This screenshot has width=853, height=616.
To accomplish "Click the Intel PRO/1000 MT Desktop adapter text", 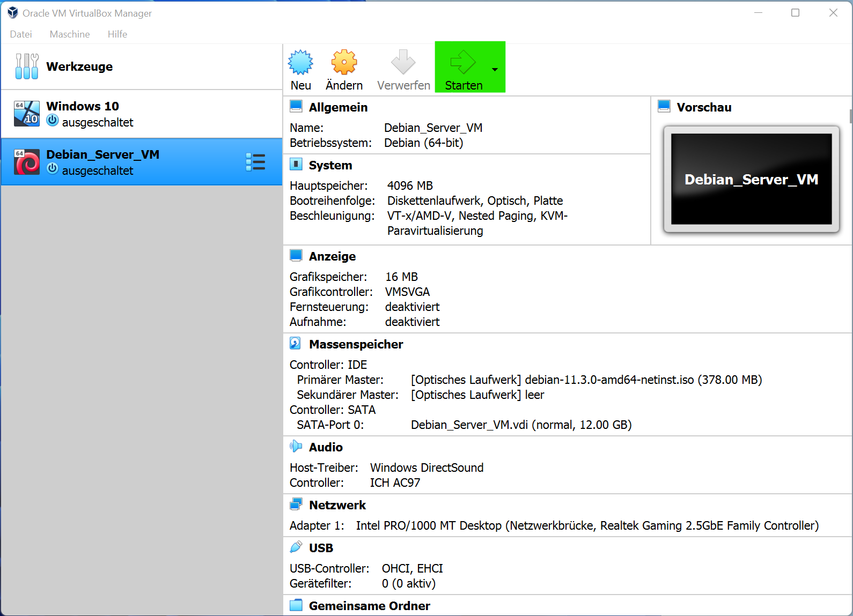I will [x=587, y=525].
